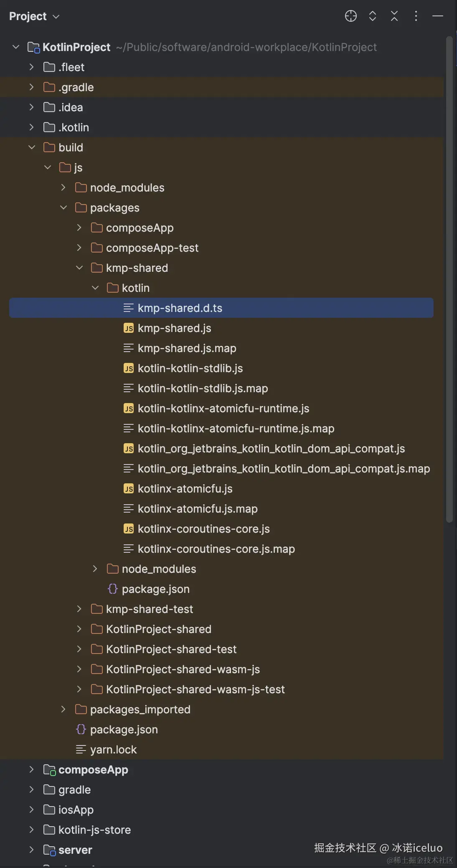Screen dimensions: 457x868
Task: Click the composeApp module folder icon
Action: click(x=49, y=770)
